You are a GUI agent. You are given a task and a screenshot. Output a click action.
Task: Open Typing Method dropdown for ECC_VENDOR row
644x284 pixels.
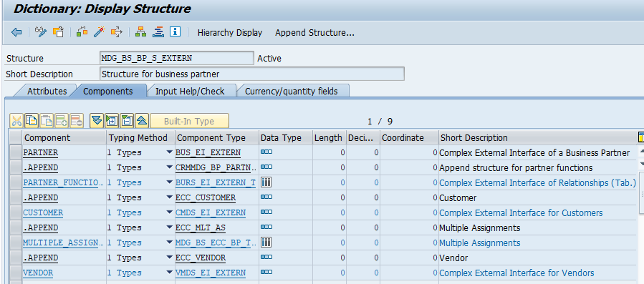169,258
